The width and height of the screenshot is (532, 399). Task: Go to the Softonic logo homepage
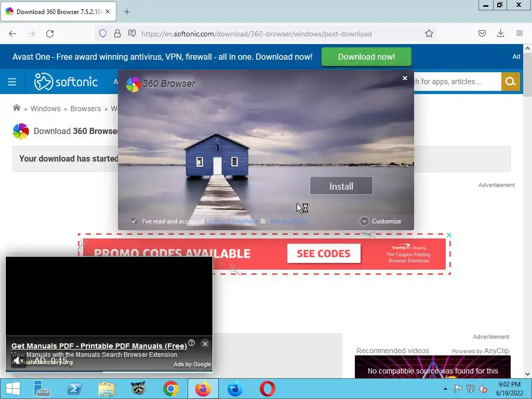(x=66, y=82)
